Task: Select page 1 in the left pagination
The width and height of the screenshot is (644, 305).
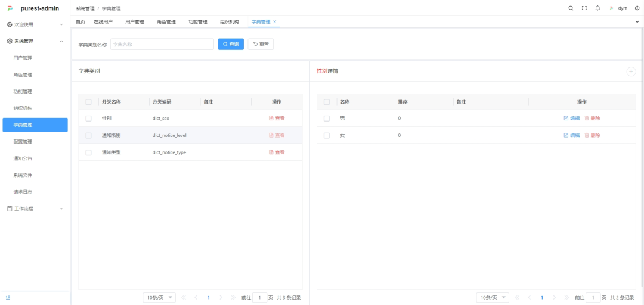Action: (x=209, y=298)
